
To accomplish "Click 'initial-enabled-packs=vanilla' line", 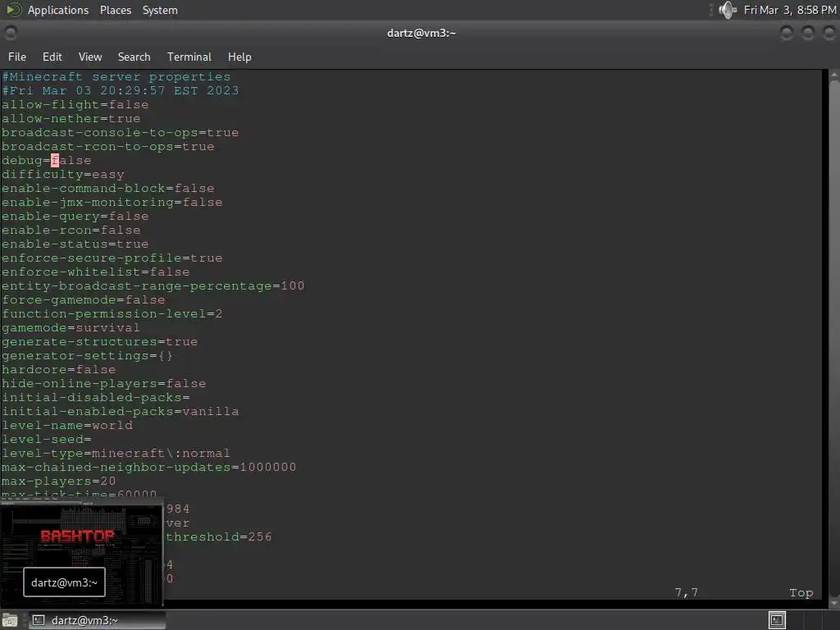I will [x=120, y=411].
